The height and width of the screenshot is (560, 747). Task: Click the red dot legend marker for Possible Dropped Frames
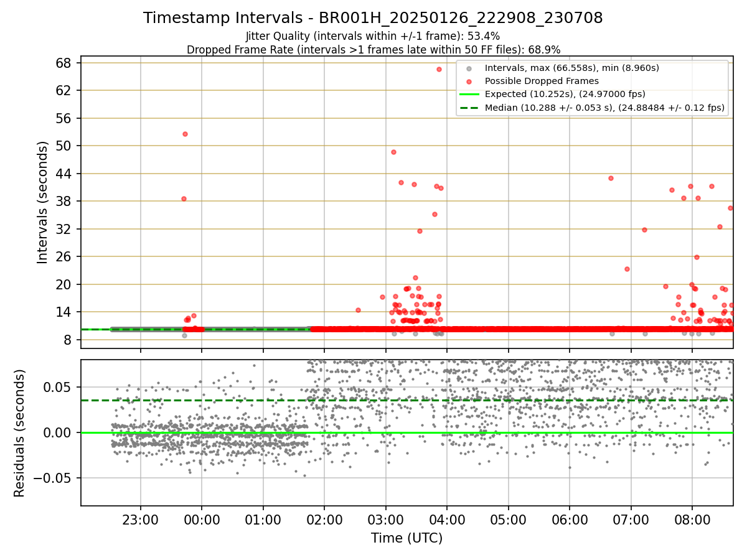click(470, 81)
